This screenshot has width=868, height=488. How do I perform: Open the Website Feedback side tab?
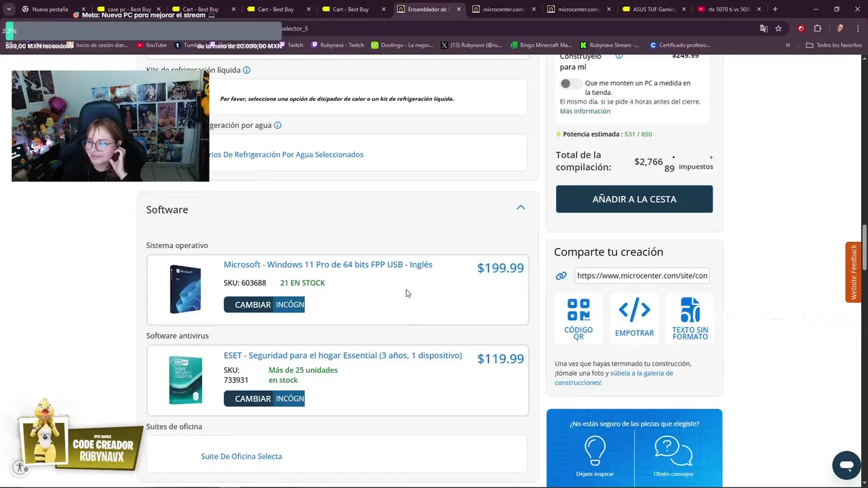(x=854, y=272)
